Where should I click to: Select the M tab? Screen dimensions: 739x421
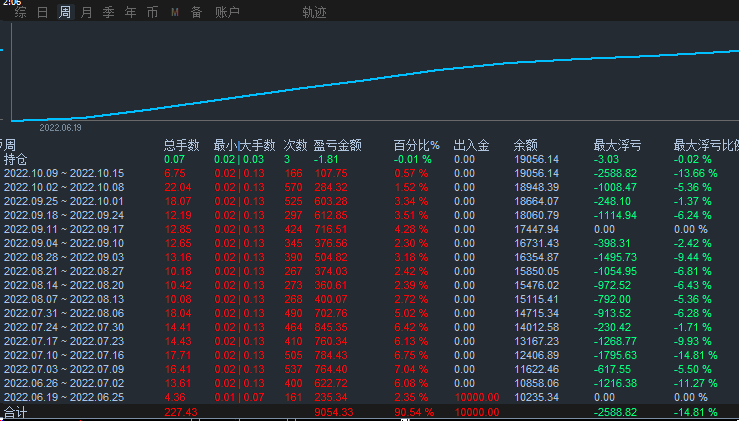click(x=174, y=12)
